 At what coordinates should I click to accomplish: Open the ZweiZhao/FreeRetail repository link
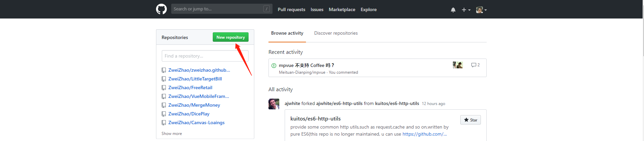[x=190, y=87]
